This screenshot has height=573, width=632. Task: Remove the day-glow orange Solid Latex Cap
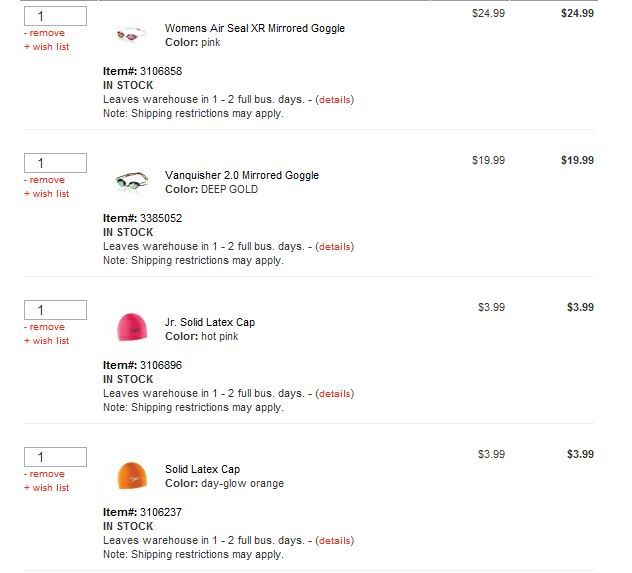(46, 474)
